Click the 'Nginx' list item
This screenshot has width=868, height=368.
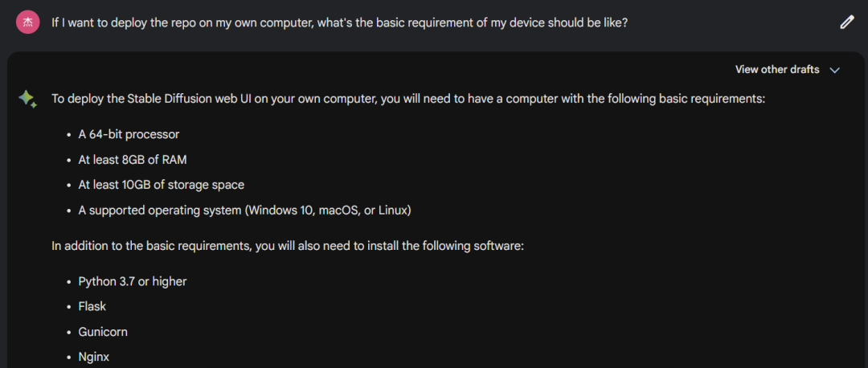93,357
